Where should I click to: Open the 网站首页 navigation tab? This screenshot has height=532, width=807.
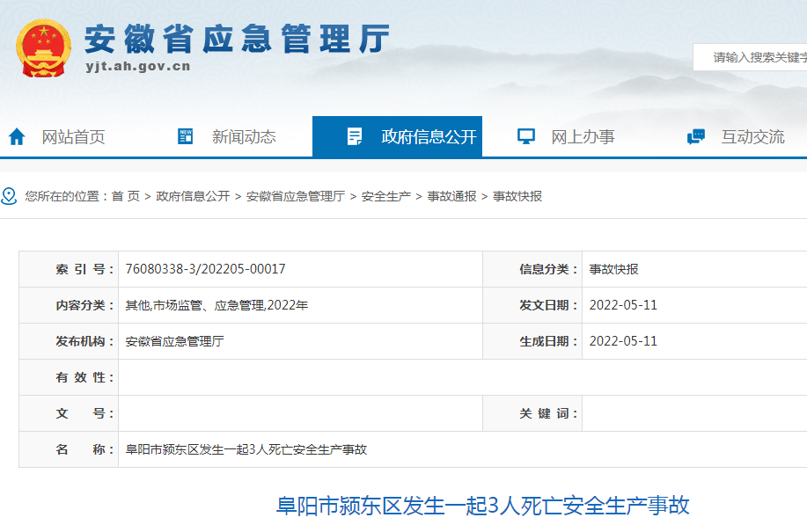point(74,136)
